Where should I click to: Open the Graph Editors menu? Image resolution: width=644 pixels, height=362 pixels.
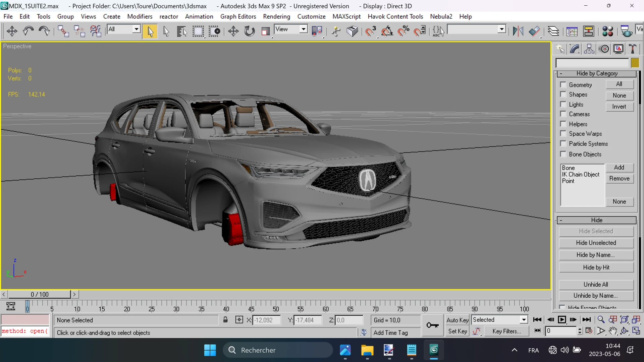238,16
